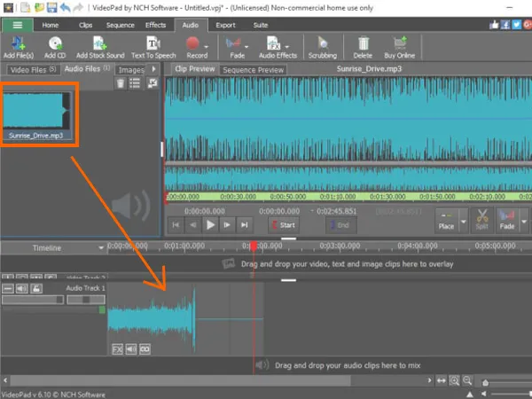Click the Fade button in clip preview
Viewport: 532px width, 399px height.
(x=507, y=220)
